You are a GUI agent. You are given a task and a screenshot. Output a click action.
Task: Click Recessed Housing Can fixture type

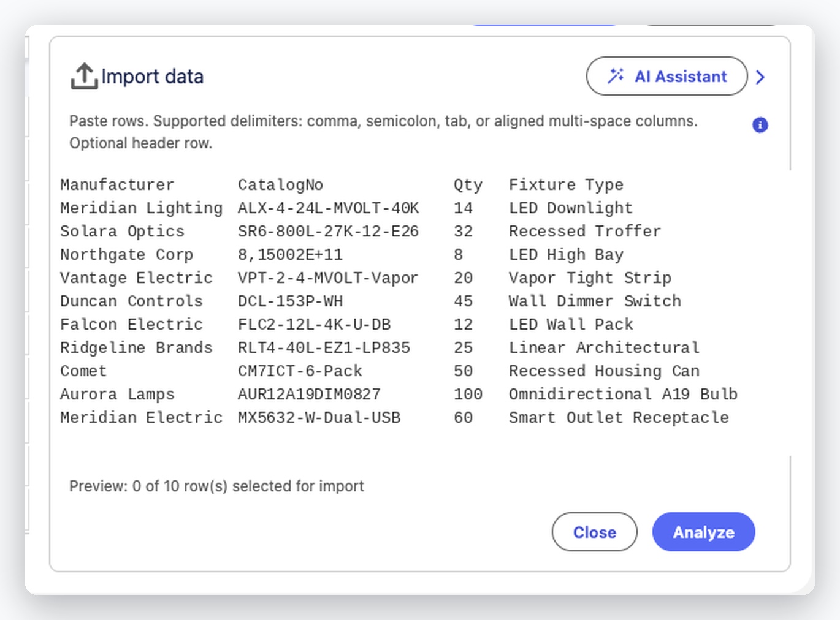coord(604,371)
